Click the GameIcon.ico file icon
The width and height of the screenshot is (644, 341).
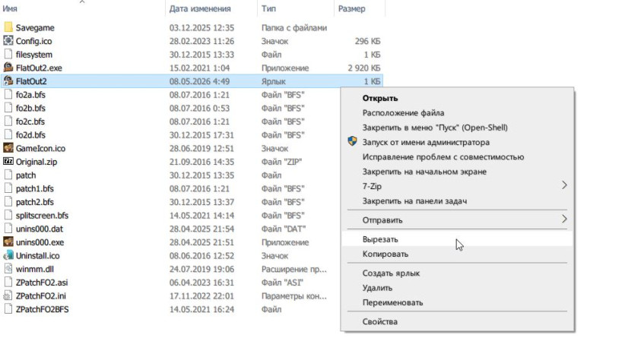(8, 148)
